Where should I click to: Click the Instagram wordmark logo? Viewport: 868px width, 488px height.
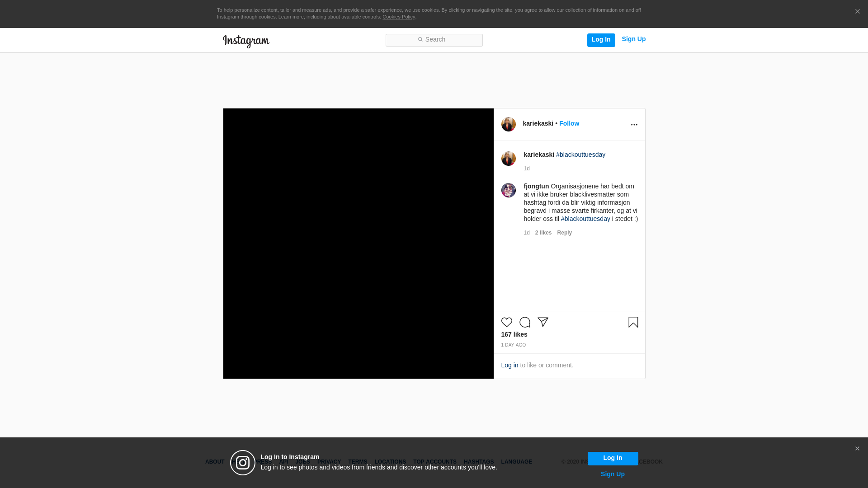[x=246, y=41]
